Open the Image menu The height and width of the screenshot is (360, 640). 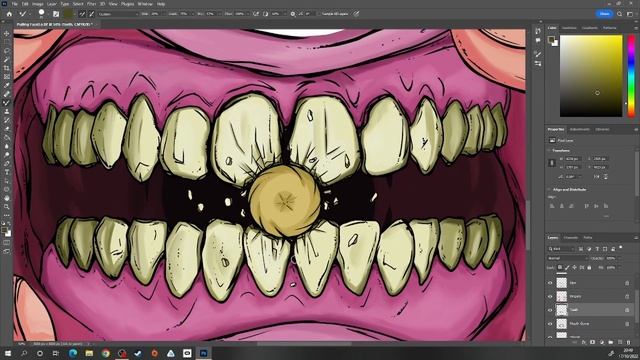[x=37, y=4]
